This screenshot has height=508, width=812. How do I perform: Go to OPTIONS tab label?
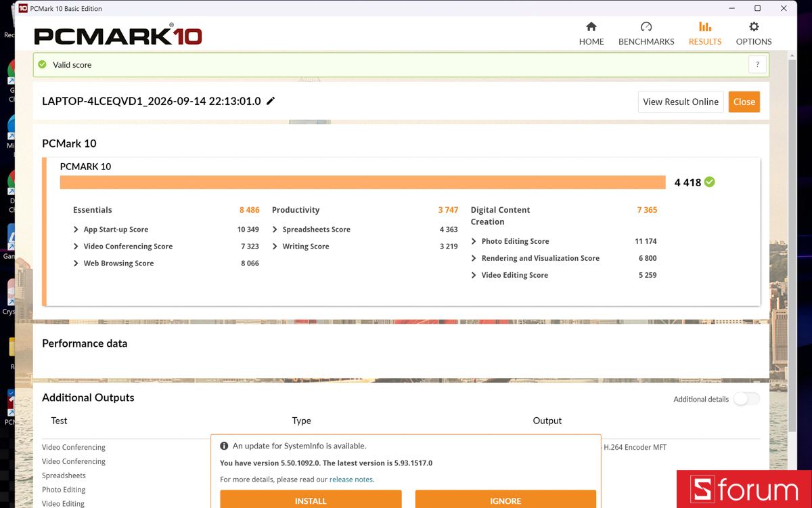click(754, 41)
